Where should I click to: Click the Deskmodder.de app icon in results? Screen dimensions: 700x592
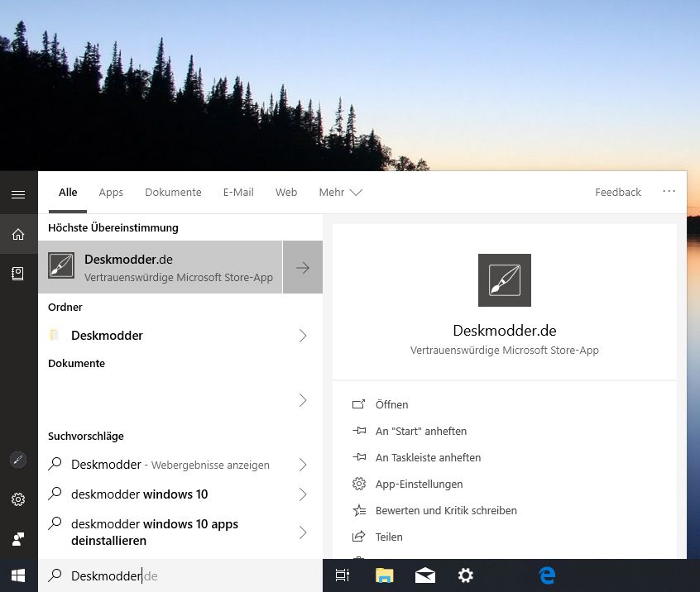coord(61,266)
